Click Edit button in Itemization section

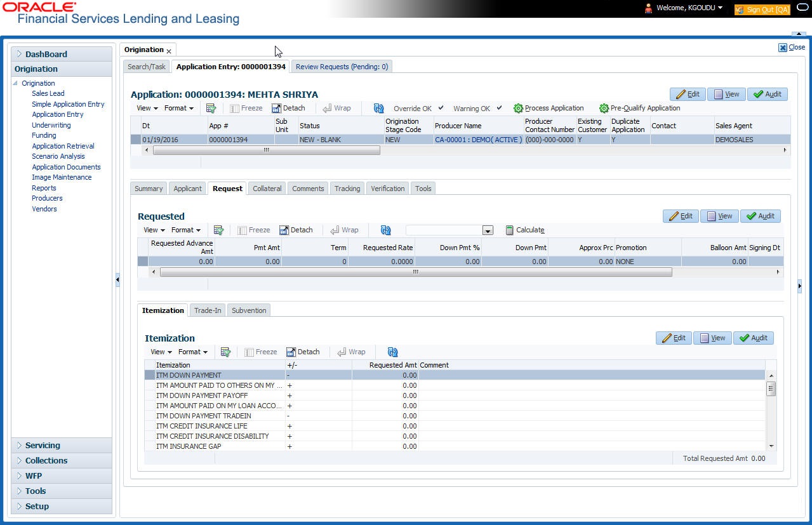point(674,338)
